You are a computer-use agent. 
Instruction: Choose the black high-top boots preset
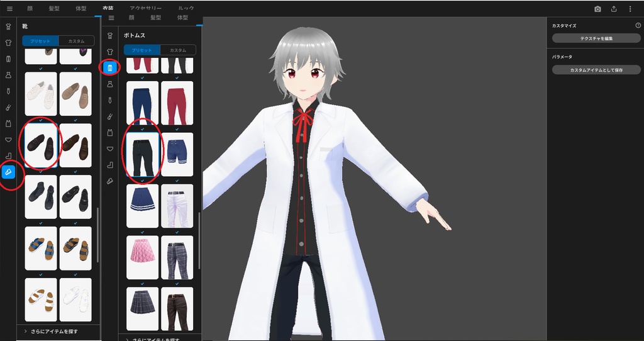(x=41, y=197)
